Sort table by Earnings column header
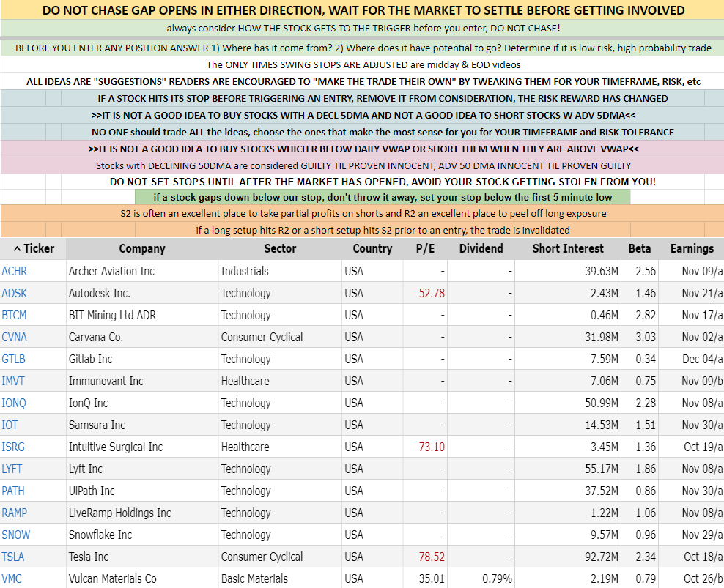 691,248
